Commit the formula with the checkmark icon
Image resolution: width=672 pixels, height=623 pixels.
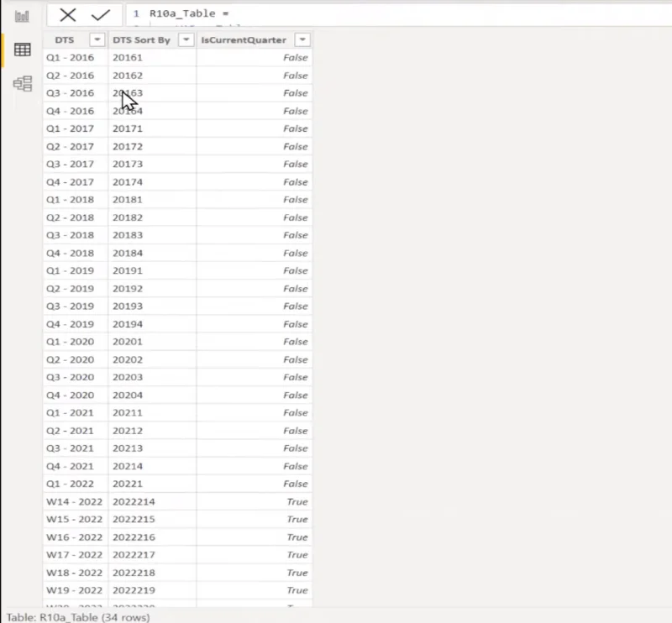101,15
